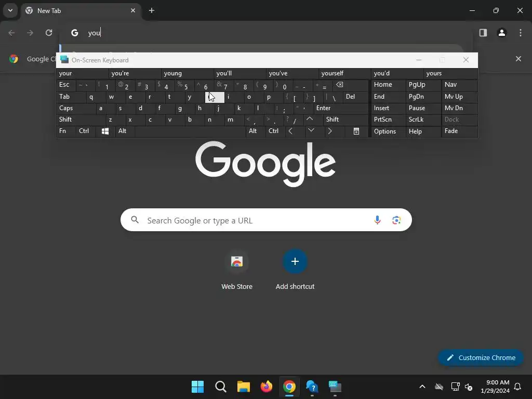
Task: Choose the 'young' word suggestion
Action: (x=187, y=73)
